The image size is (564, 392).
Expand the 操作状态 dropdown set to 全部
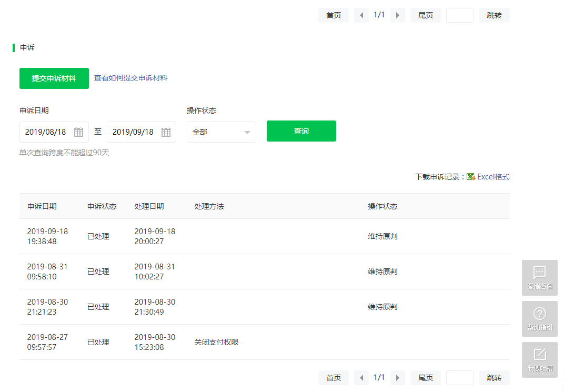click(221, 132)
